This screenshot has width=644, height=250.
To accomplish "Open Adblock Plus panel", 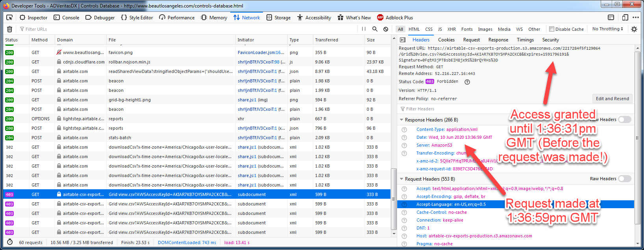I will coord(395,17).
